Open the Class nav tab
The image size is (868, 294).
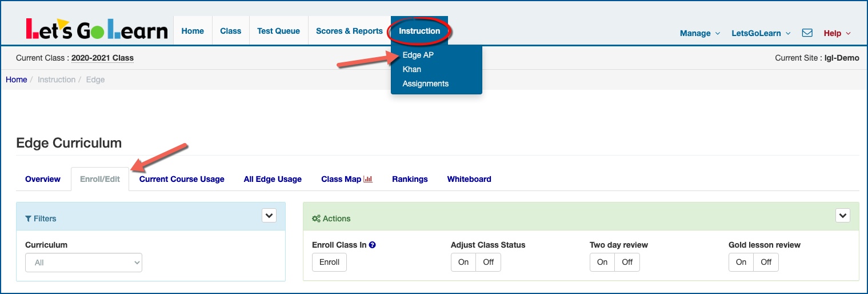tap(231, 31)
